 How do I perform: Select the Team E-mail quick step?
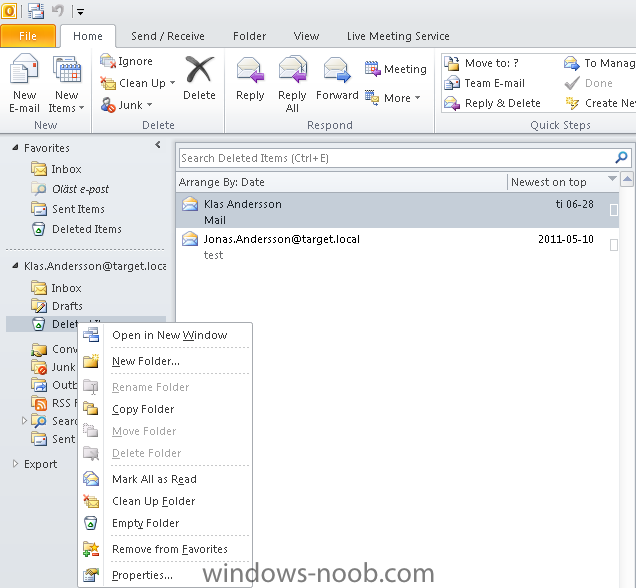[x=484, y=83]
